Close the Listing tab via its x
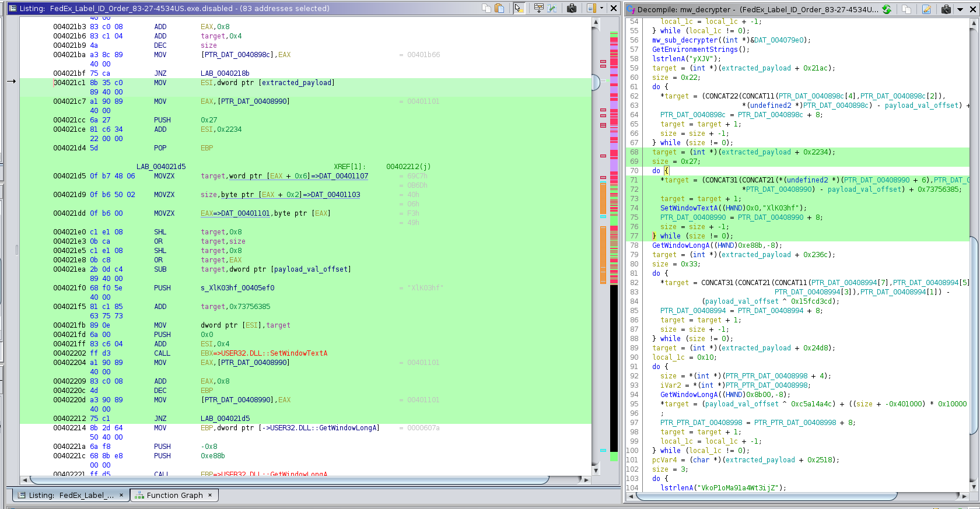980x509 pixels. pos(121,495)
